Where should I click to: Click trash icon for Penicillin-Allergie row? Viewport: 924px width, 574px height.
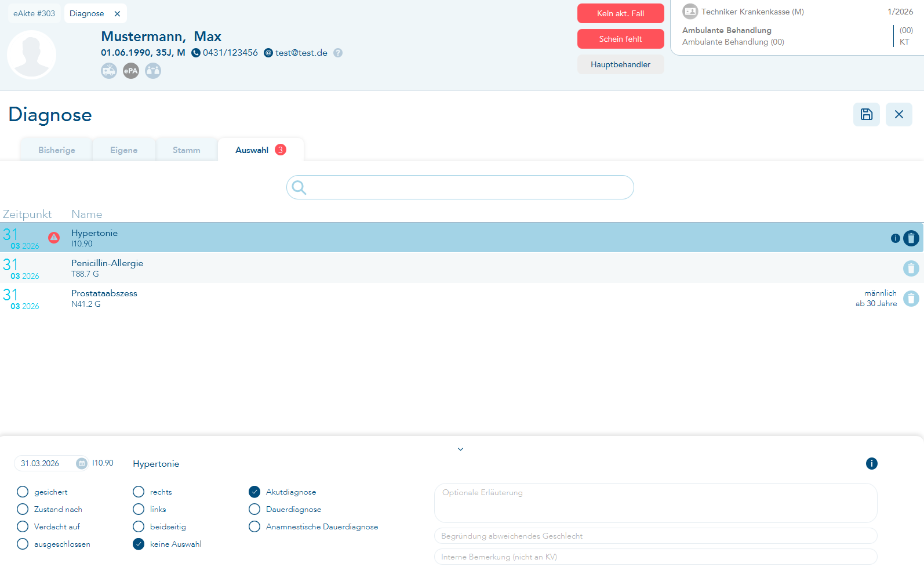point(911,268)
